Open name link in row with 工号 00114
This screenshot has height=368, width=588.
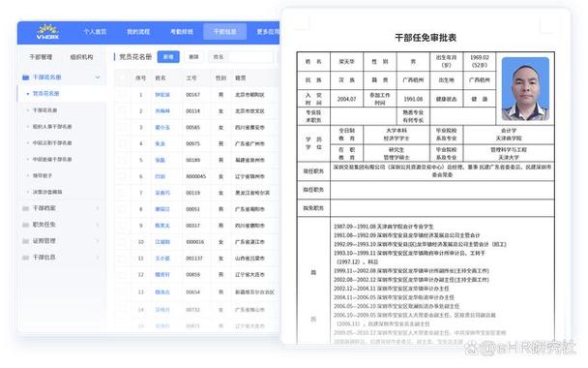click(x=162, y=111)
